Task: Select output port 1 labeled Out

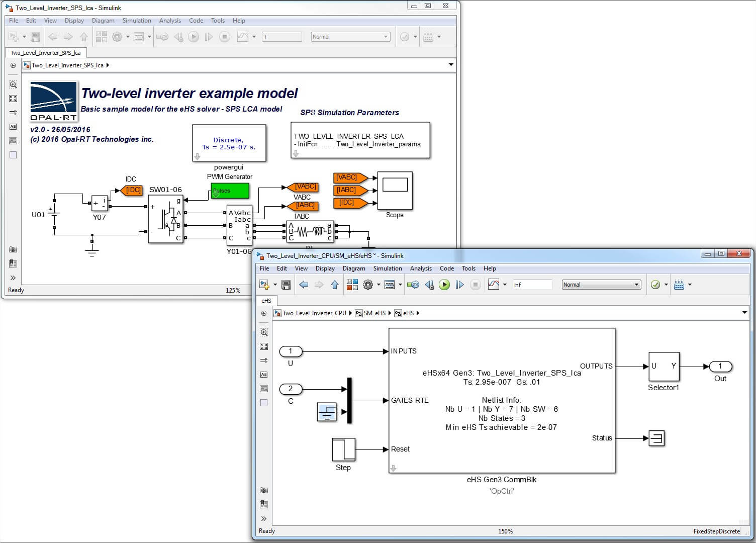Action: click(720, 367)
